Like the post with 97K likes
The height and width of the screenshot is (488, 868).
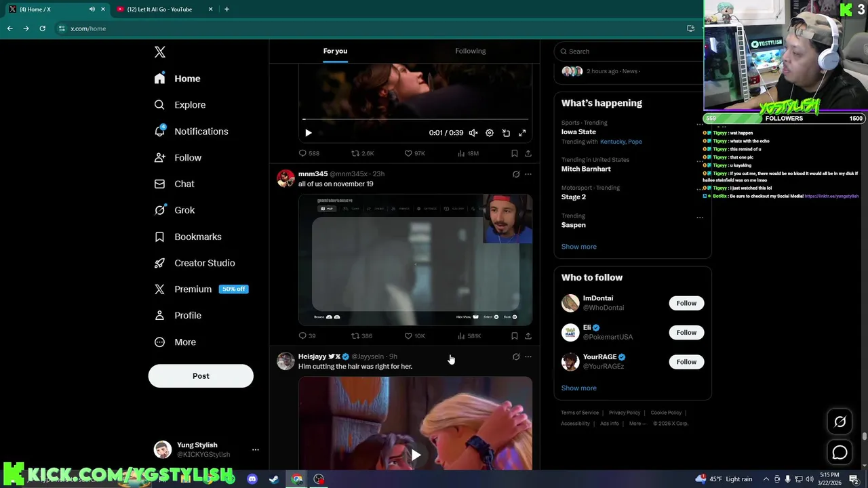pyautogui.click(x=414, y=153)
